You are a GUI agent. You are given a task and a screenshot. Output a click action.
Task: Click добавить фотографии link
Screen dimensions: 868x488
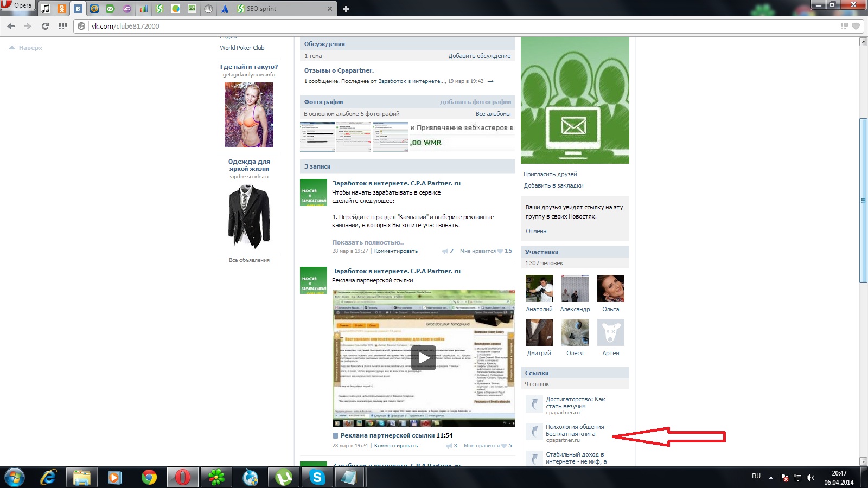pyautogui.click(x=475, y=102)
